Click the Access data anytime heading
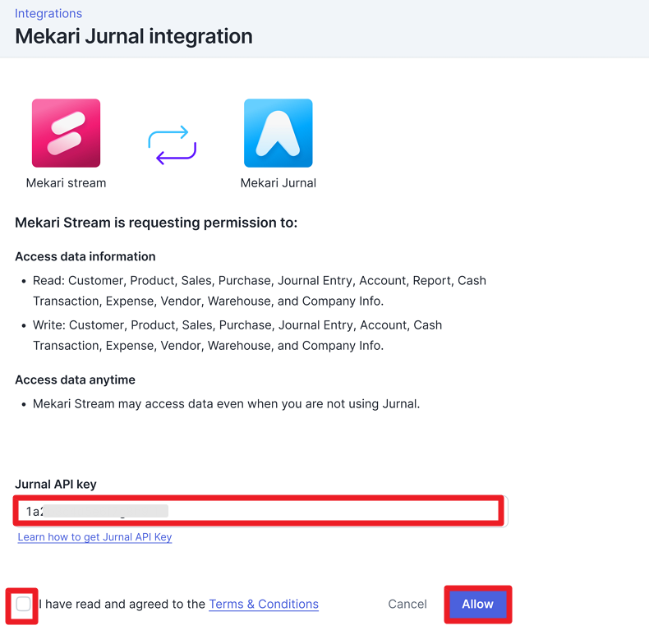This screenshot has height=644, width=649. tap(76, 380)
